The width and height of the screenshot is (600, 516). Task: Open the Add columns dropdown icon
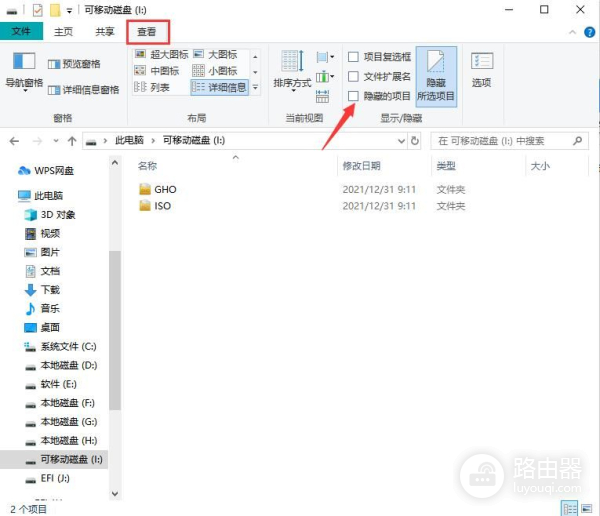(x=325, y=77)
